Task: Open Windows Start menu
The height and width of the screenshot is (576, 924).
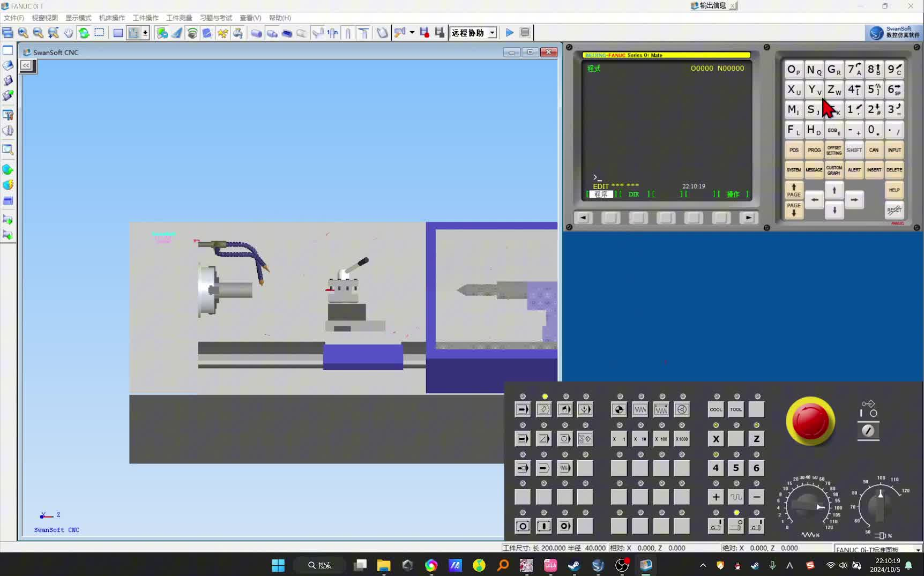Action: click(278, 565)
